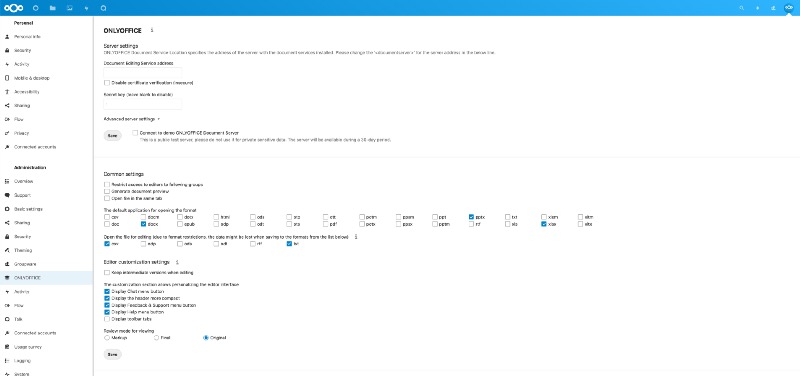Click the Overview icon under Administration
800x376 pixels.
point(7,181)
